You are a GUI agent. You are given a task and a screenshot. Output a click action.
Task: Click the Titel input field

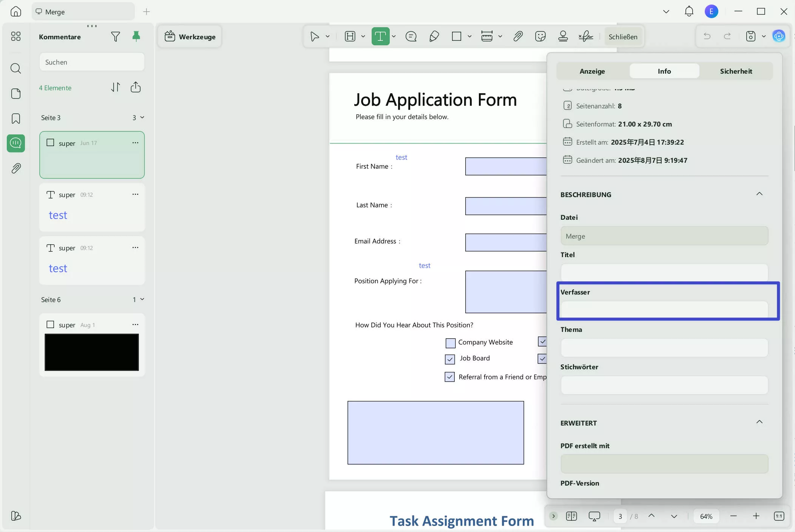click(x=664, y=272)
